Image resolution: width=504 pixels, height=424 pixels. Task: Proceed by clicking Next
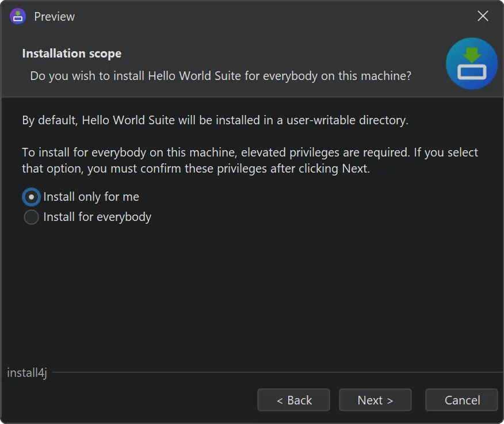pos(375,400)
